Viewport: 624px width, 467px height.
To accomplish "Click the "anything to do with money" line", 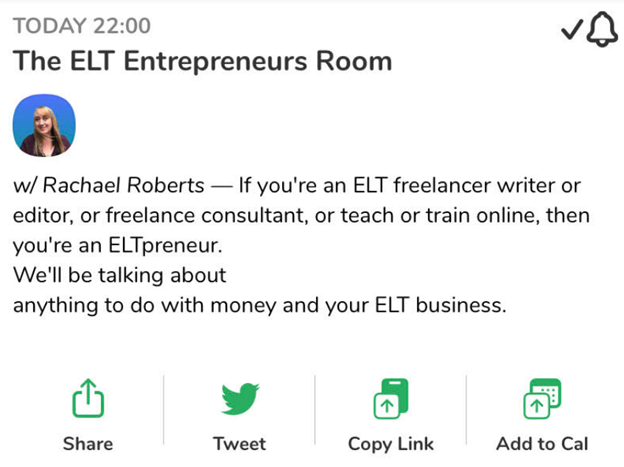I will click(x=260, y=305).
